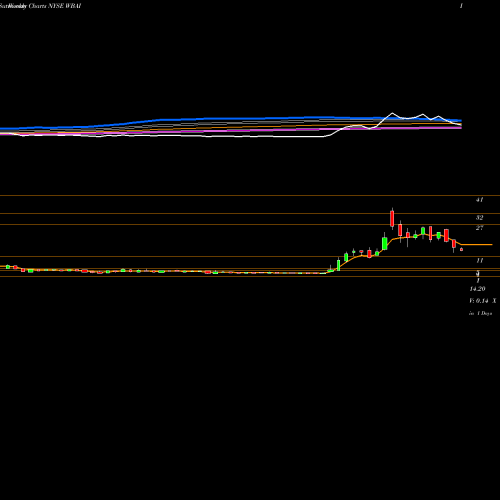Image resolution: width=500 pixels, height=500 pixels.
Task: Click the highest peak of the white line
Action: pyautogui.click(x=392, y=113)
